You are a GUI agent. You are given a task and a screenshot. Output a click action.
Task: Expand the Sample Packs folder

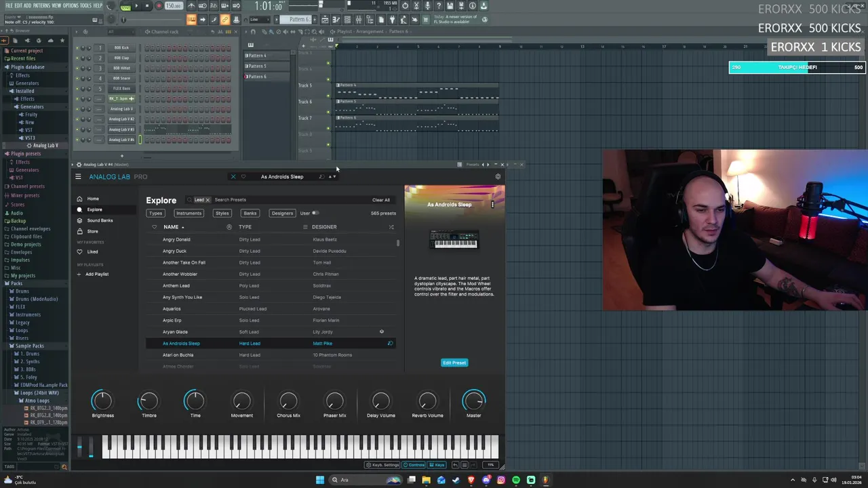[30, 346]
